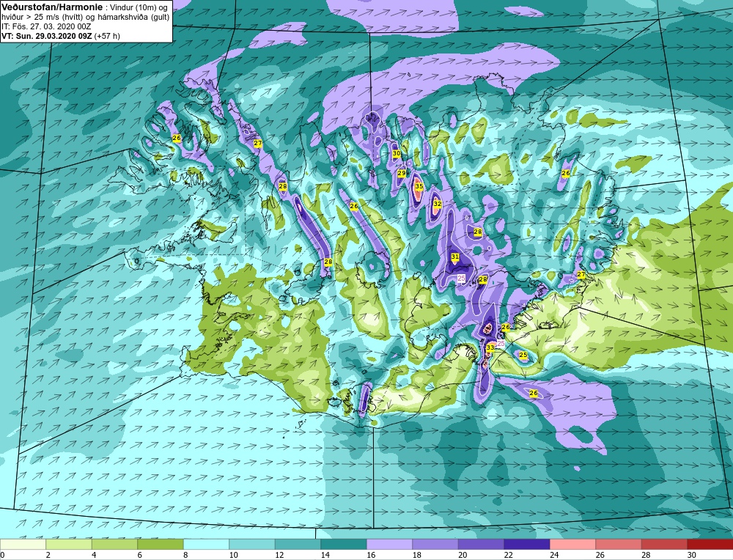Select the 20–22 m/s purple legend swatch
This screenshot has height=560, width=733.
pos(481,545)
